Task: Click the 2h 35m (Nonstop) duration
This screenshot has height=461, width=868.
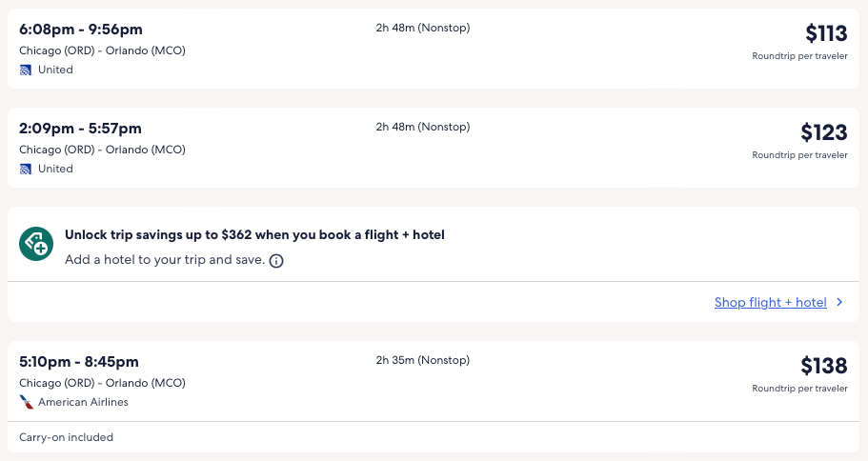Action: 422,360
